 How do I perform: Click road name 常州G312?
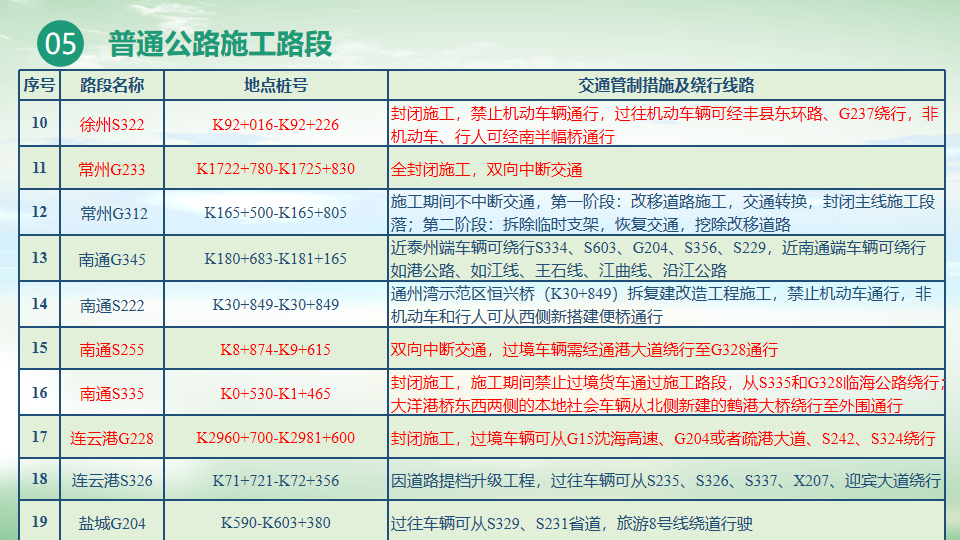click(x=114, y=214)
